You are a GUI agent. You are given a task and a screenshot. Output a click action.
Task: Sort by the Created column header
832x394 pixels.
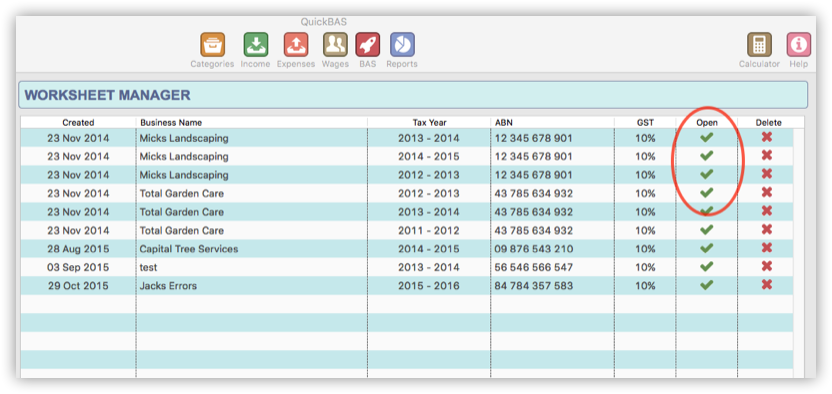point(78,122)
